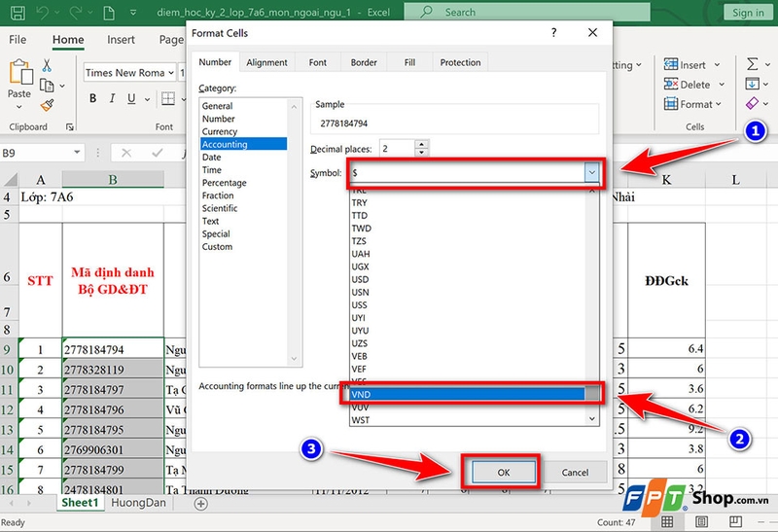The image size is (778, 532).
Task: Open the Underline style arrow
Action: pos(148,99)
